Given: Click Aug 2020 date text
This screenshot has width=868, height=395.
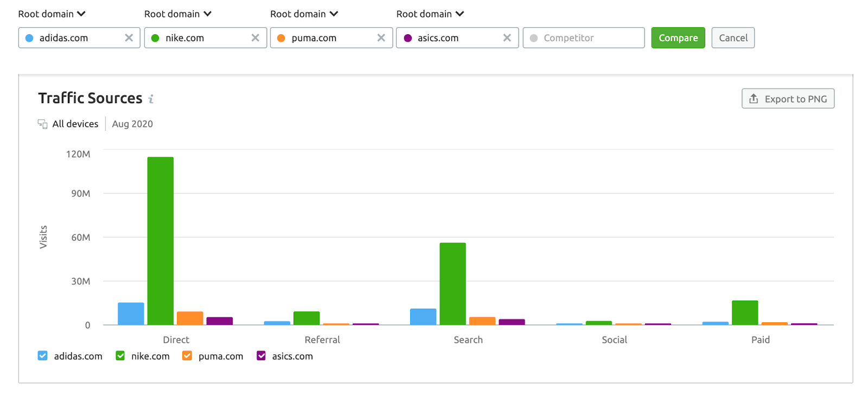Looking at the screenshot, I should click(x=132, y=124).
